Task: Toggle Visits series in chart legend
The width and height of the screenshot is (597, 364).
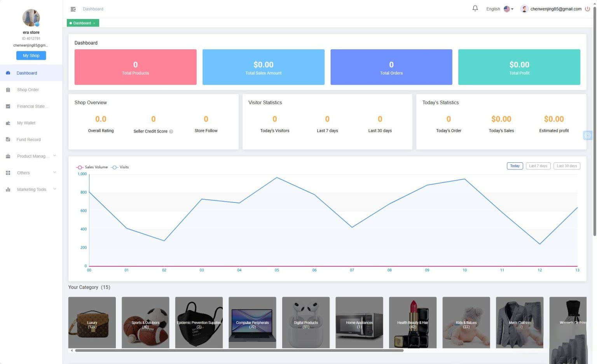Action: coord(120,167)
